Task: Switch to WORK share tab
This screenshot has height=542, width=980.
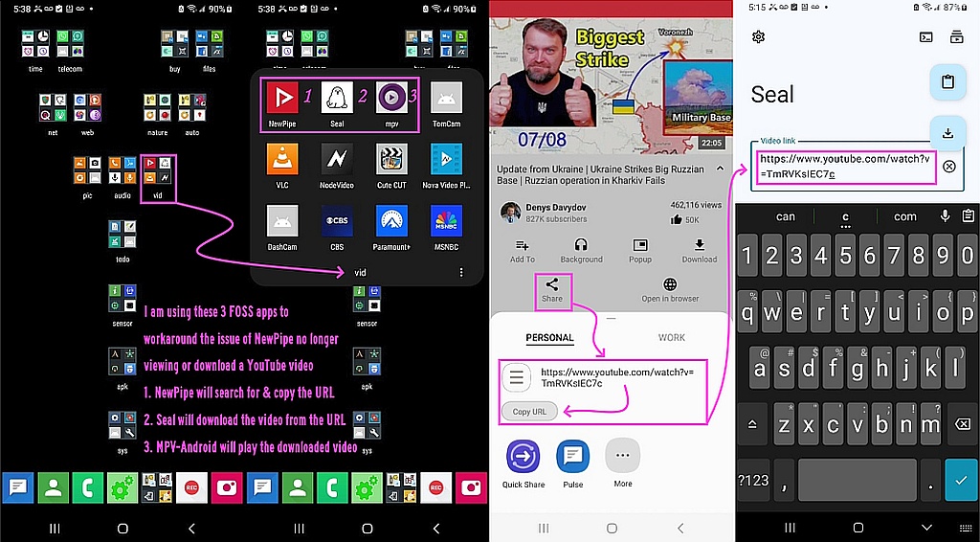Action: [x=671, y=338]
